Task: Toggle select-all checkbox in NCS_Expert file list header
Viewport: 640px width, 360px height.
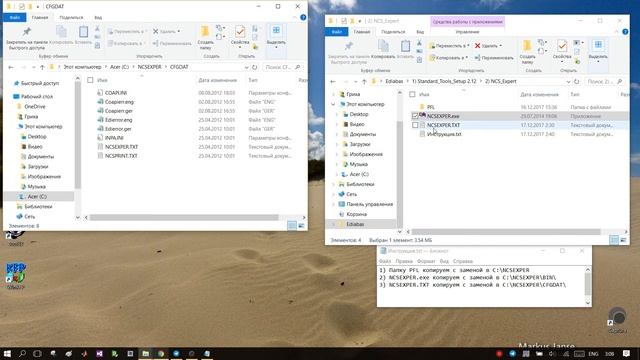Action: coord(412,95)
